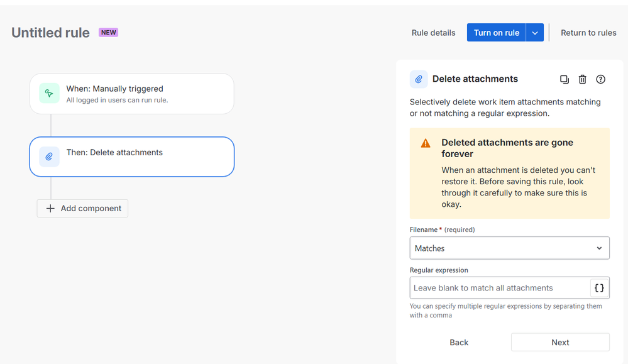Click 'Regular expression' label
Image resolution: width=628 pixels, height=364 pixels.
[439, 270]
